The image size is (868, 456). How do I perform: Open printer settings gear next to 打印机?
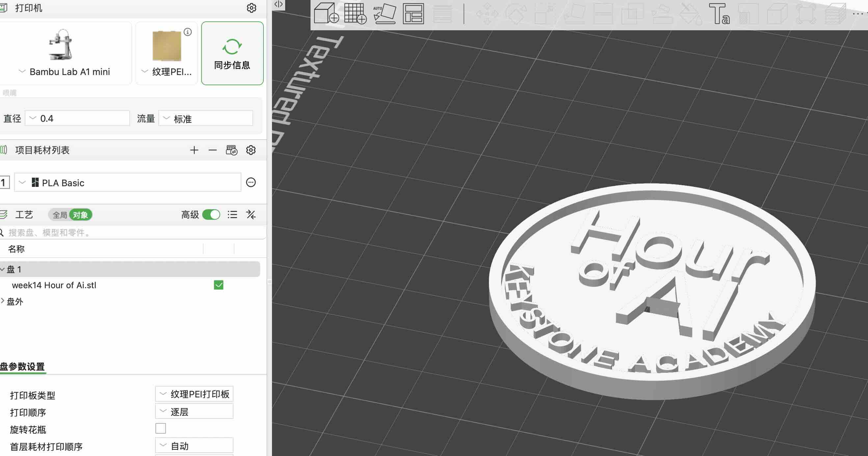click(x=251, y=8)
